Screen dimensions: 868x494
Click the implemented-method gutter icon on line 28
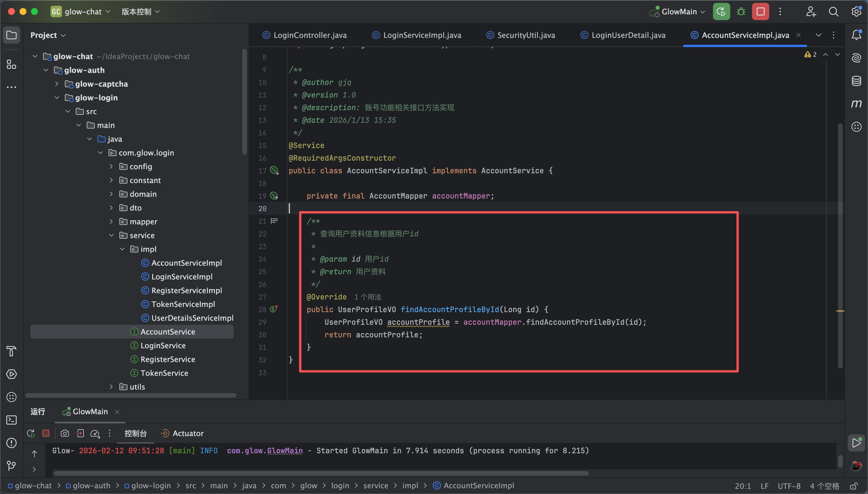pos(274,309)
